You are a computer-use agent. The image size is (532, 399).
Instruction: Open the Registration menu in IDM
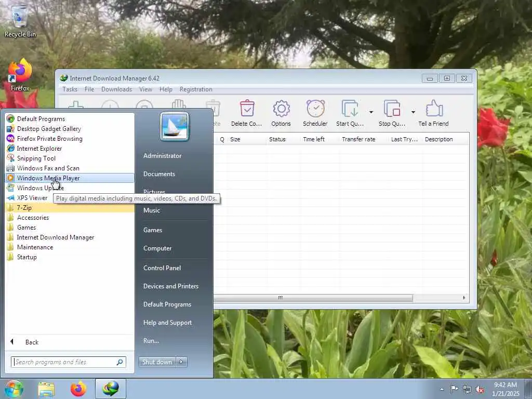[x=196, y=89]
